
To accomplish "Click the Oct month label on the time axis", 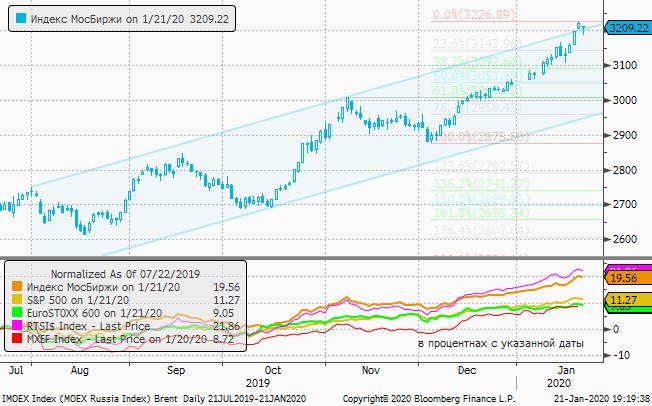I will (x=273, y=370).
